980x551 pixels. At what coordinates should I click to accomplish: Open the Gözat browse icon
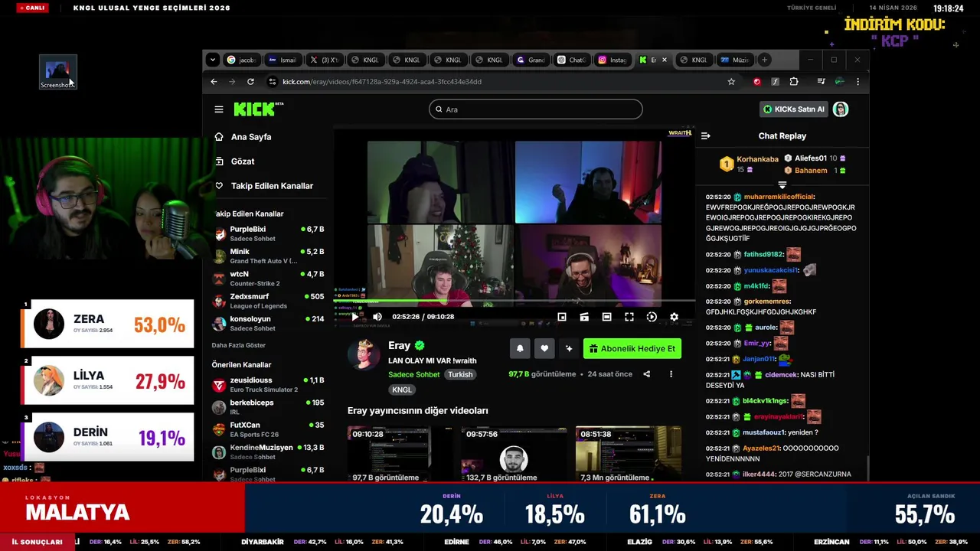pos(219,161)
